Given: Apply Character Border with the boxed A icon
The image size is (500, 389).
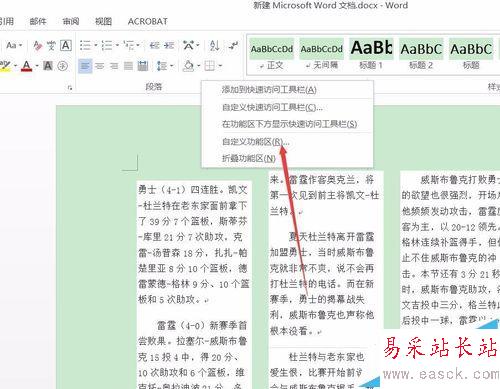Looking at the screenshot, I should click(x=66, y=45).
